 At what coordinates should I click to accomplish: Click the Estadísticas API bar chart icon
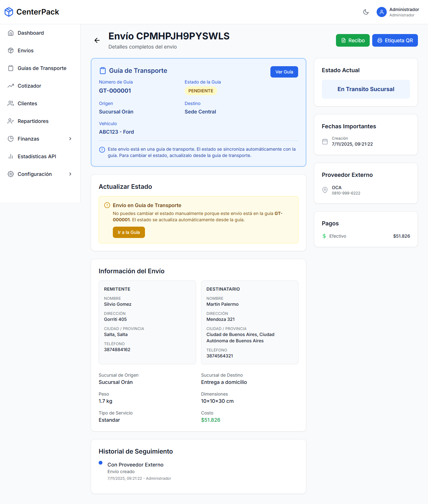[11, 157]
